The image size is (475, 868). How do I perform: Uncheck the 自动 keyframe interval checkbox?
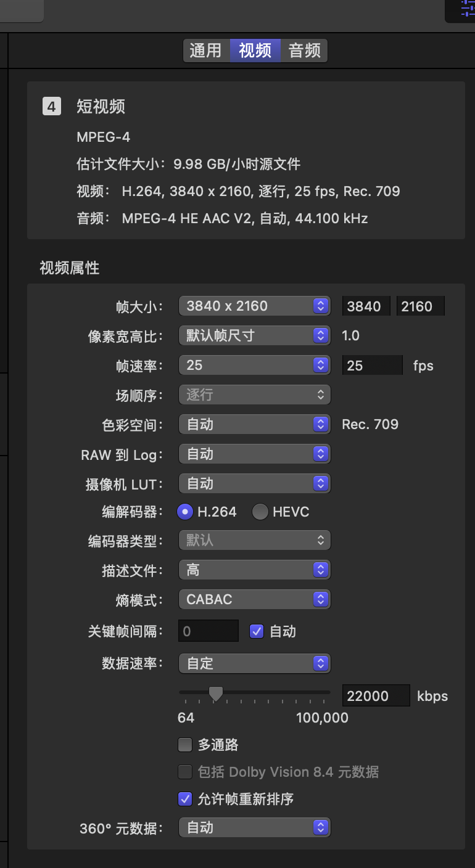257,631
